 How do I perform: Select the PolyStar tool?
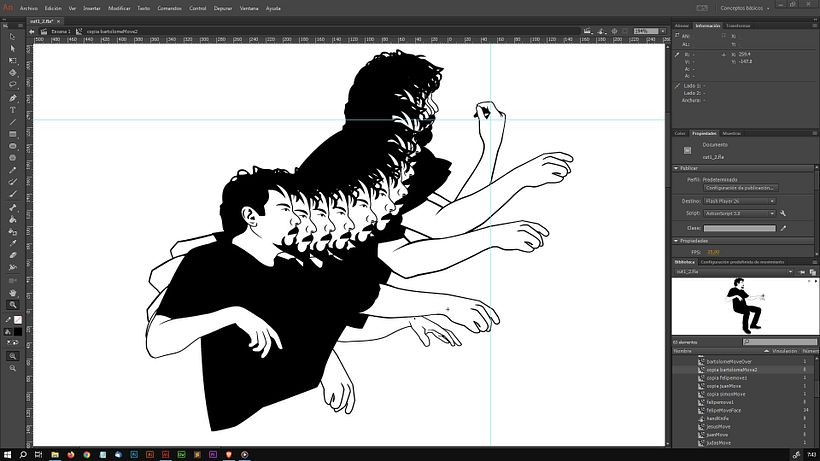[13, 158]
